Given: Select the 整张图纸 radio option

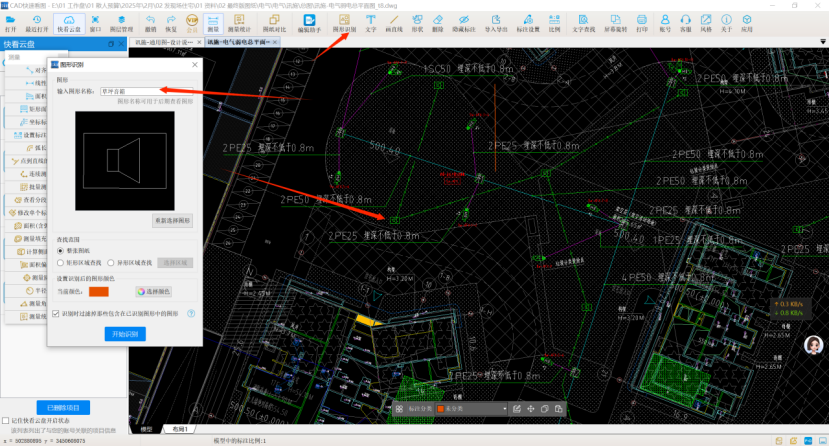Looking at the screenshot, I should (x=61, y=250).
